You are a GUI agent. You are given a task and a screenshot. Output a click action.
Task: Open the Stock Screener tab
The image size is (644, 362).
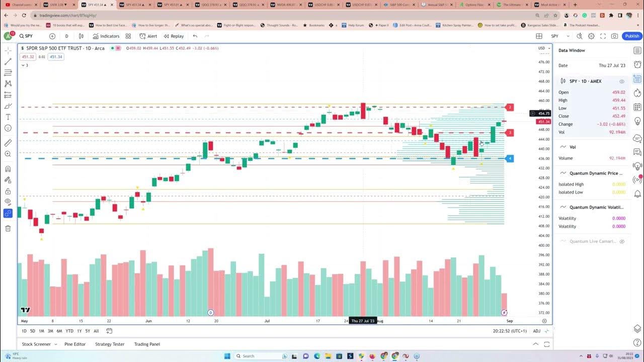36,344
